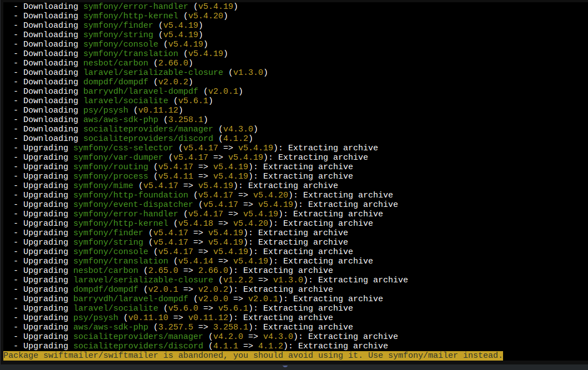Select 'socialiteproviders/discord' in the Upgrading line
This screenshot has height=370, width=588.
click(138, 346)
